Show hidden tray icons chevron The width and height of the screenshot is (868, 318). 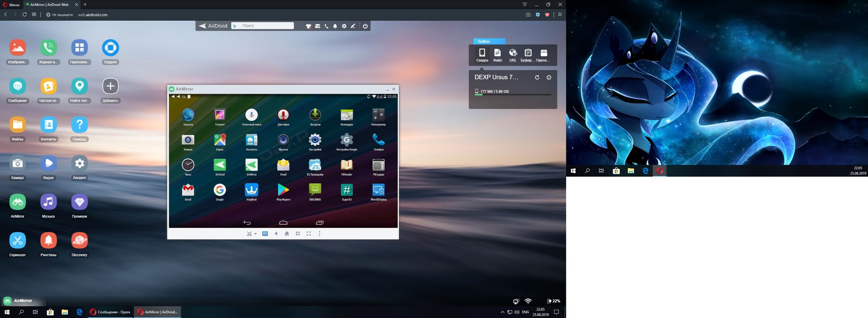click(503, 312)
